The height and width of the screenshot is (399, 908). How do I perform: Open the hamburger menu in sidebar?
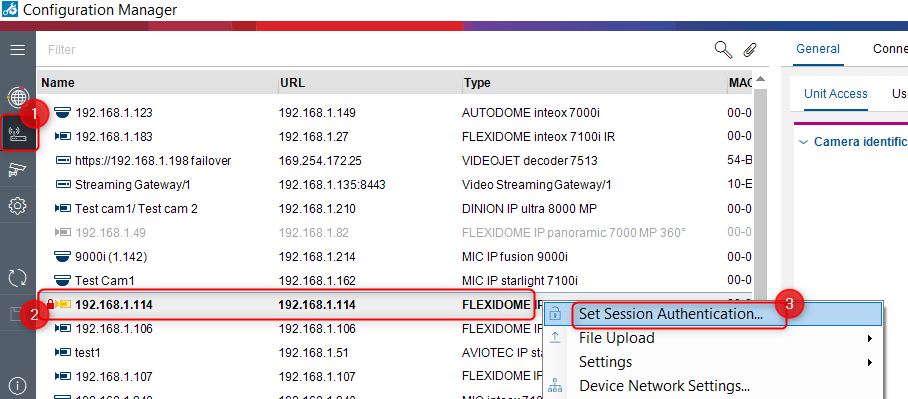point(17,50)
